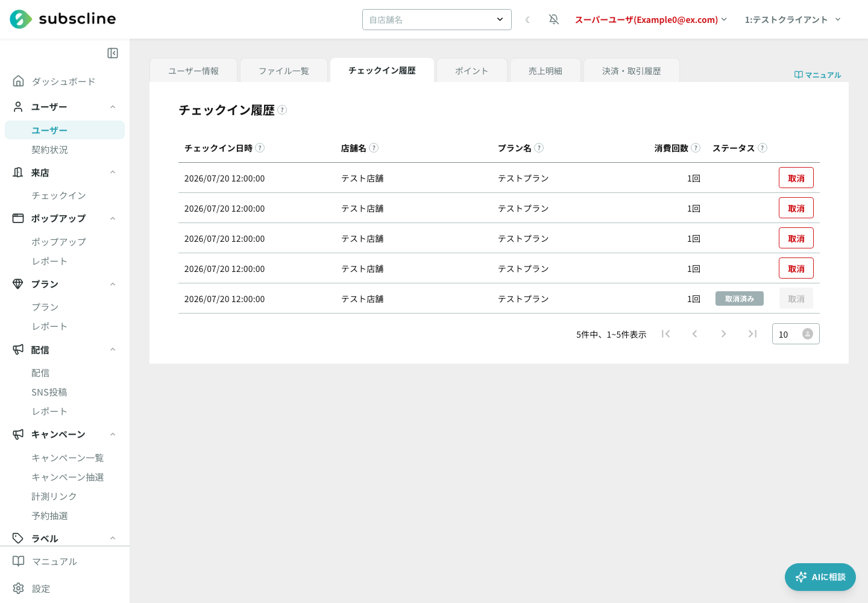Image resolution: width=868 pixels, height=603 pixels.
Task: Open SNS投稿 in sidebar
Action: coord(49,392)
